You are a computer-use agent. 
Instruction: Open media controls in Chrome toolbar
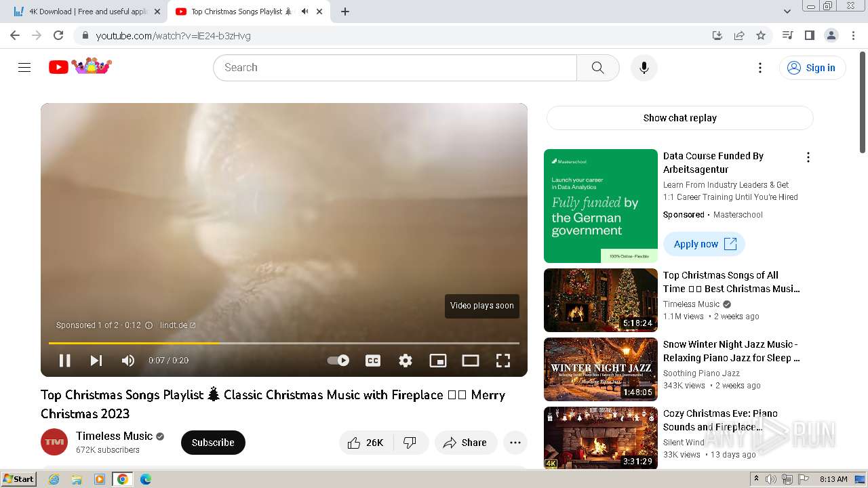tap(787, 35)
